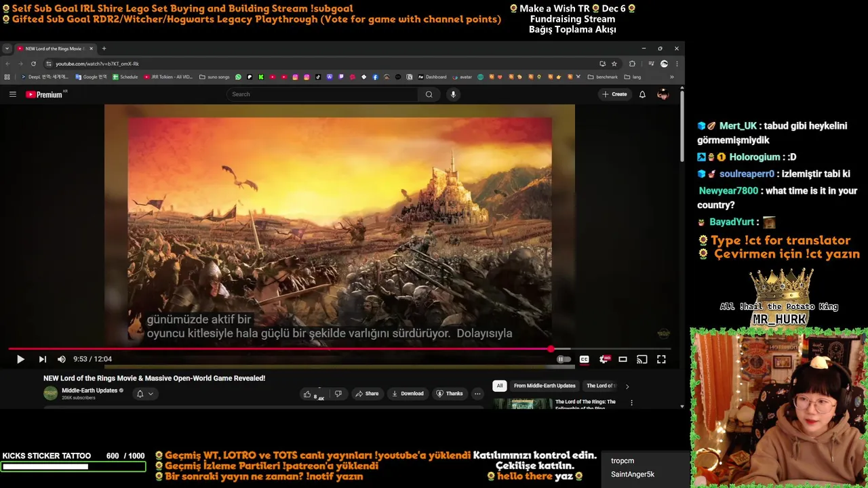
Task: Open DeepL bookmark
Action: tap(45, 77)
